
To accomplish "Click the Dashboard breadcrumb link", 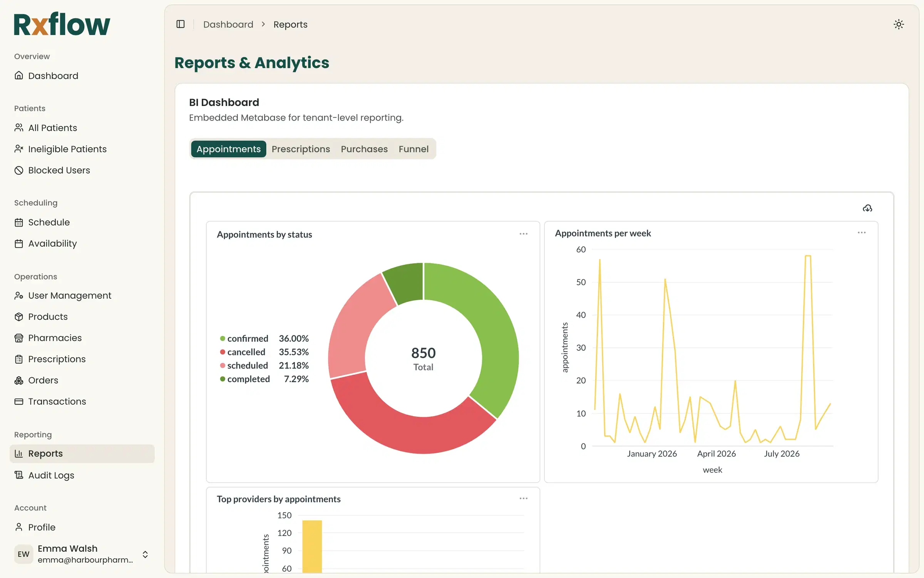I will click(x=228, y=25).
